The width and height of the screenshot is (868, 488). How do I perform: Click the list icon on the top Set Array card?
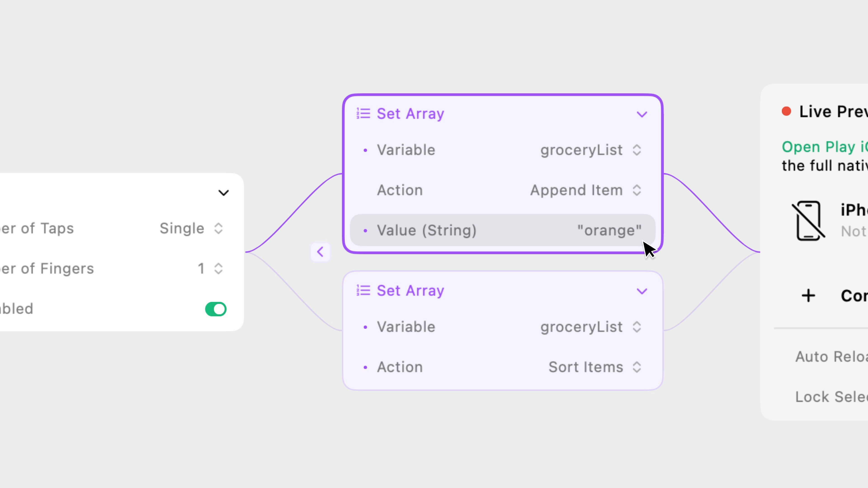tap(363, 113)
